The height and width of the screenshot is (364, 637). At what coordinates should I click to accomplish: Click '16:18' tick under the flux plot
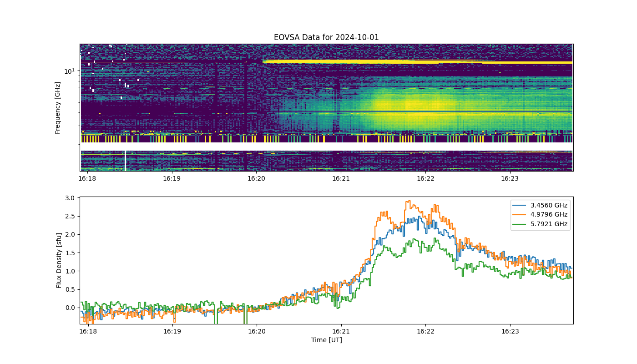87,332
